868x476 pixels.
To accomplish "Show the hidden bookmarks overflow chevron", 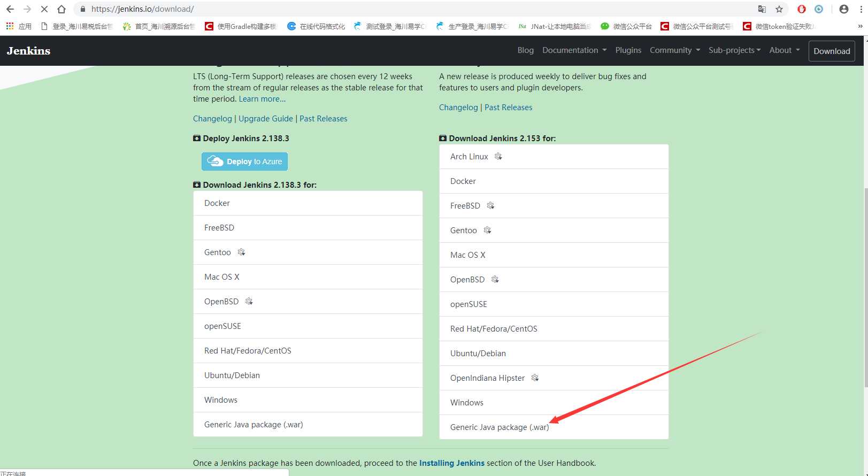I will point(860,26).
